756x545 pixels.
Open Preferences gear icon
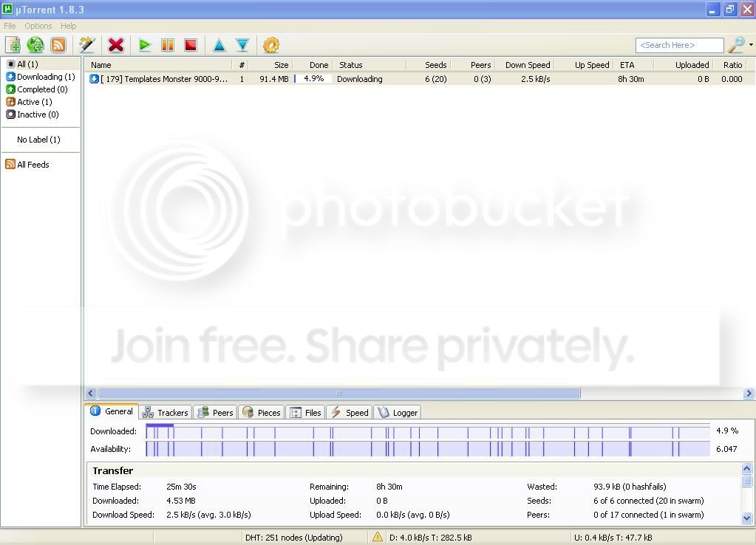tap(271, 45)
